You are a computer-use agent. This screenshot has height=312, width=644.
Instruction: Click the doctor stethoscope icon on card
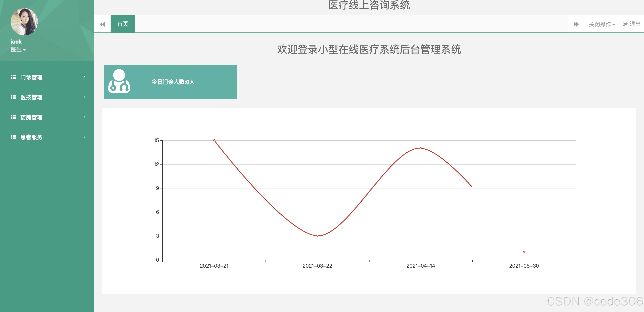pos(119,81)
